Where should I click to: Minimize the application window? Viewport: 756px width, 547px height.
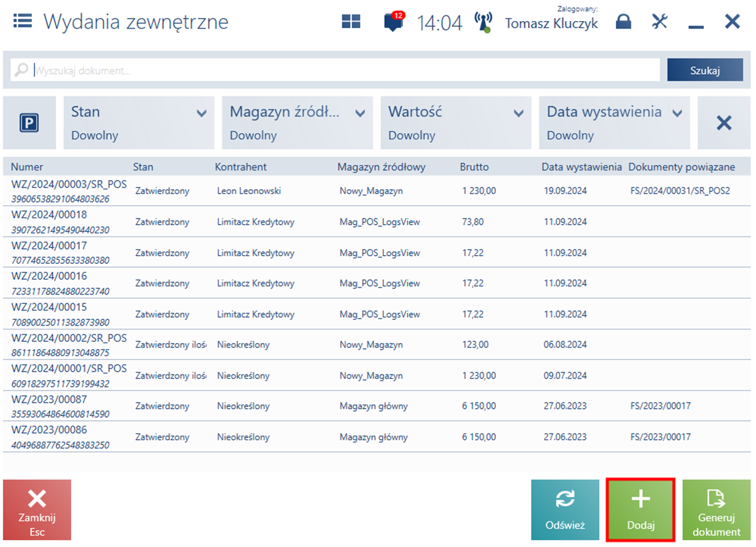tap(696, 26)
